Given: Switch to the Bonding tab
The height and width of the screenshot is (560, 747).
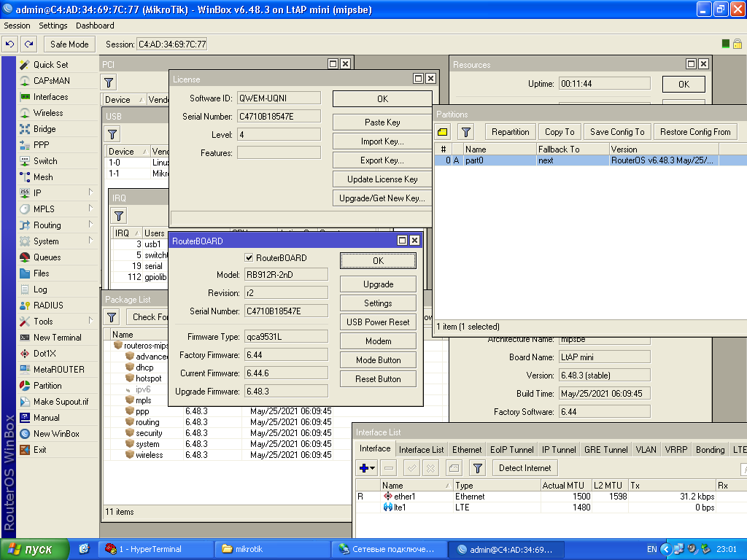Looking at the screenshot, I should [710, 449].
